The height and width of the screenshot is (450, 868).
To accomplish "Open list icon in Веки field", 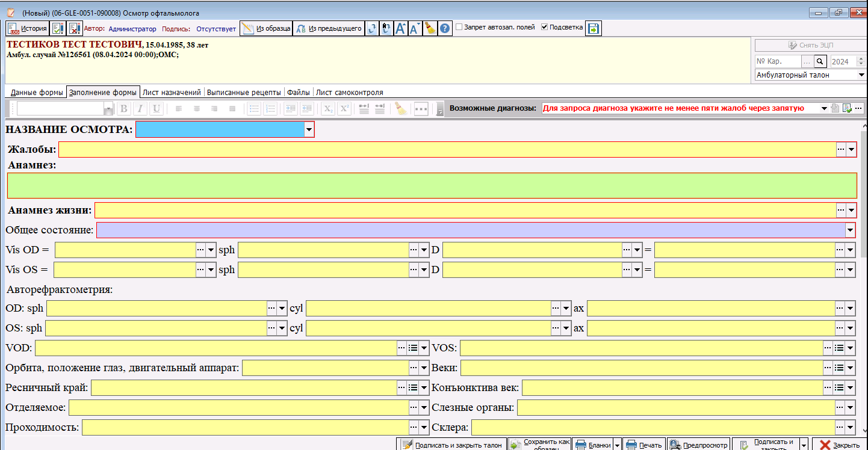I will point(839,368).
